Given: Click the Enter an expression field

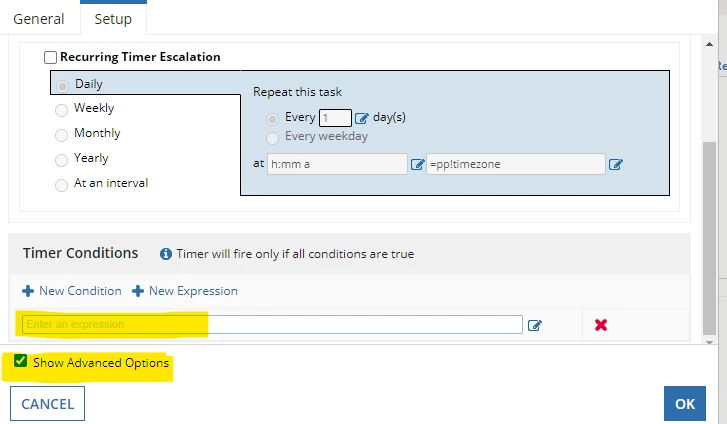Looking at the screenshot, I should [x=272, y=324].
